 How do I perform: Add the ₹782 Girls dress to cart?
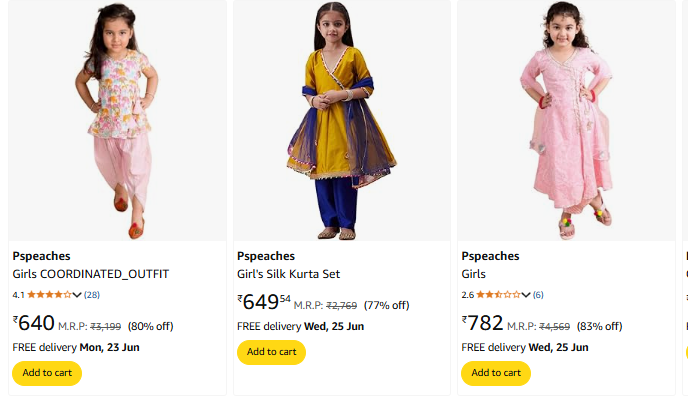coord(496,373)
